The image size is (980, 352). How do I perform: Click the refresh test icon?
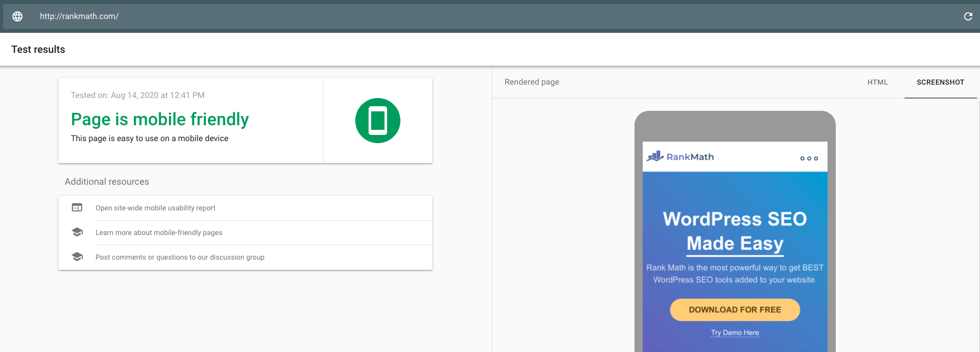[x=968, y=16]
